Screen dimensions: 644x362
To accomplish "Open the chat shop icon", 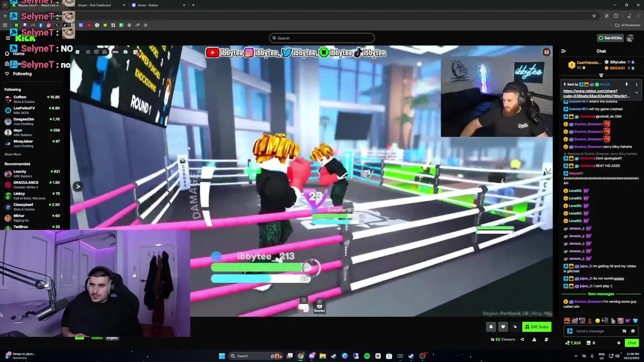I will tap(588, 343).
